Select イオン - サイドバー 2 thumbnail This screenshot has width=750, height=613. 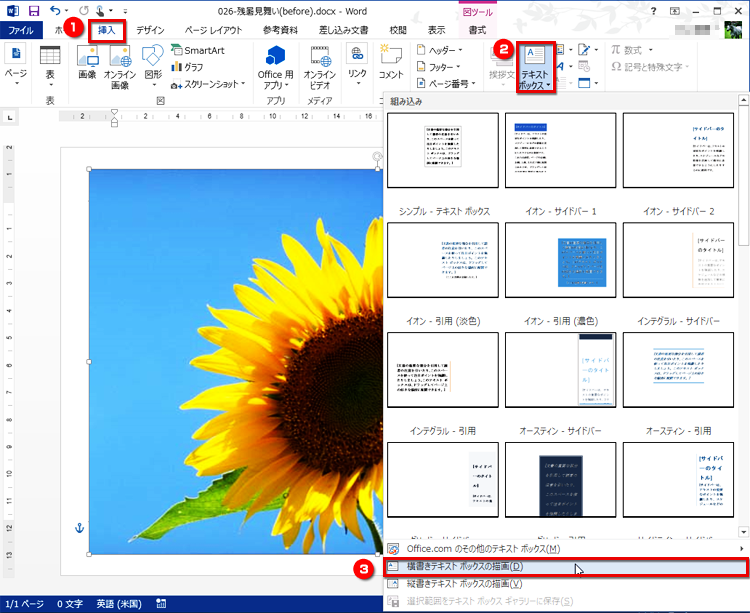click(678, 151)
